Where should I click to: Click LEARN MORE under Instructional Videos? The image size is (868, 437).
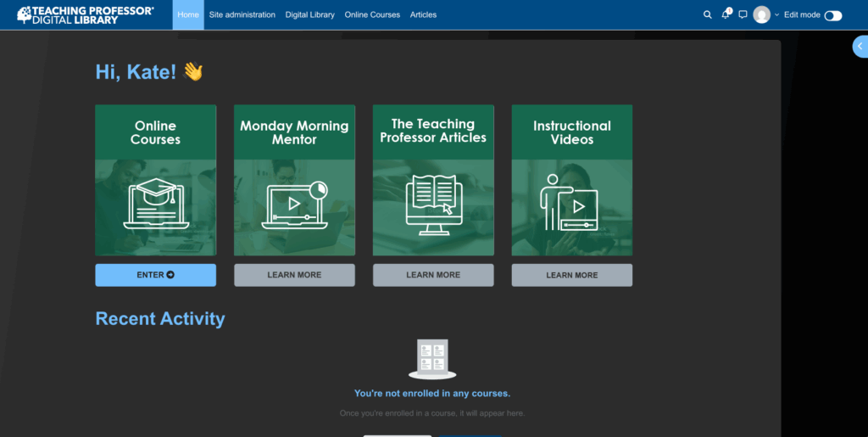click(x=571, y=275)
